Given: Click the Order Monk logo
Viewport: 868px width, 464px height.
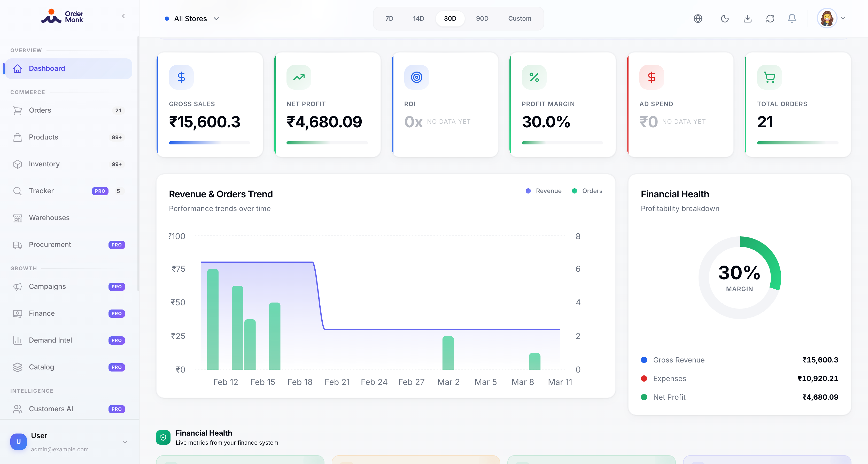Looking at the screenshot, I should point(62,16).
